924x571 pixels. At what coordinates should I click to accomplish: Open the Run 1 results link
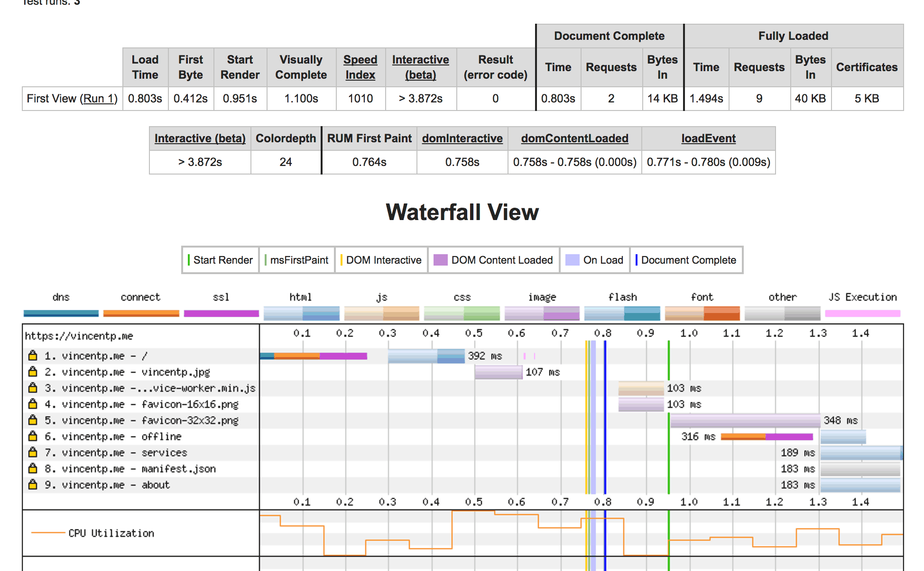click(x=99, y=99)
